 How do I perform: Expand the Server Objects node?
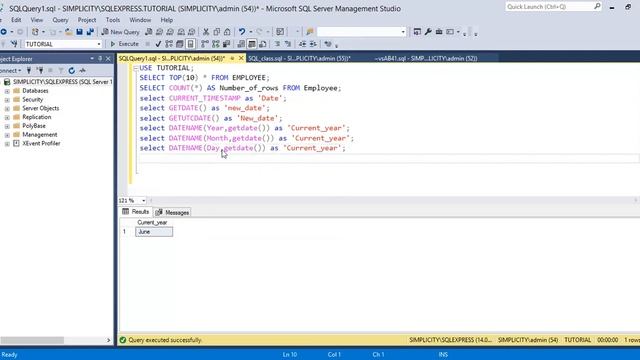(7, 109)
